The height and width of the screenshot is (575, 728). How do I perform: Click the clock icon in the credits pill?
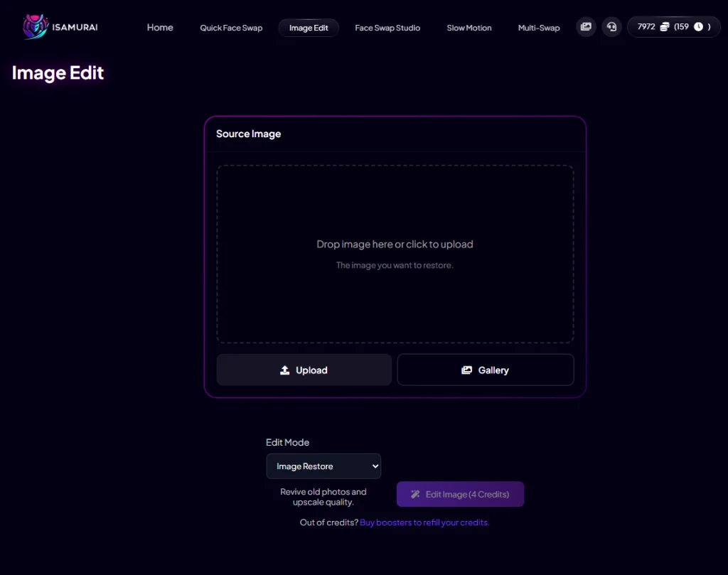click(x=698, y=27)
